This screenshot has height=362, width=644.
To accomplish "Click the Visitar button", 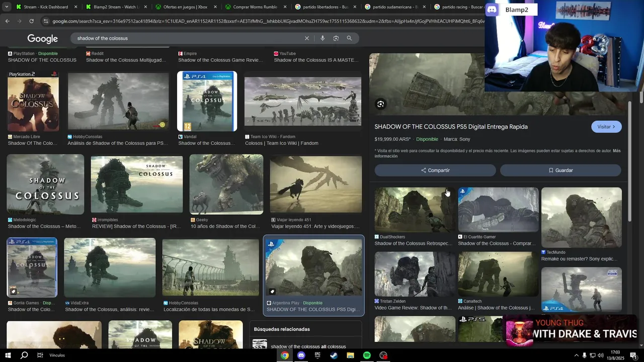I will (606, 127).
